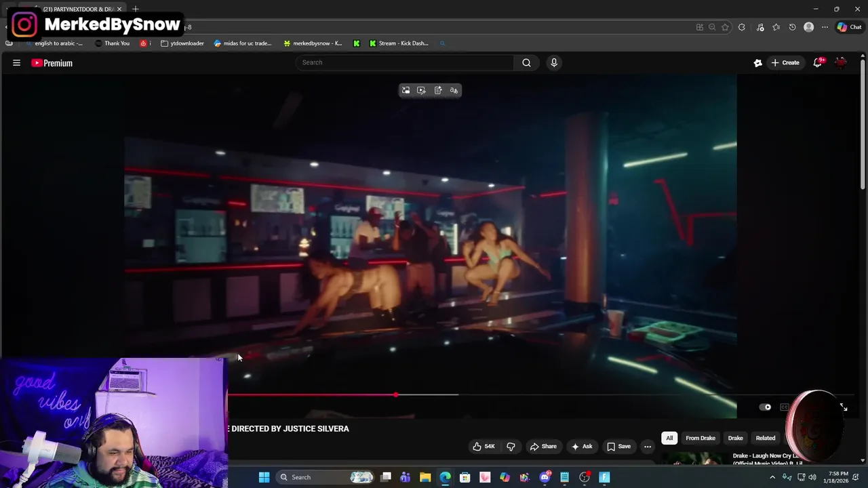Open the Copilot Chat button
Screen dimensions: 868x488
point(849,27)
